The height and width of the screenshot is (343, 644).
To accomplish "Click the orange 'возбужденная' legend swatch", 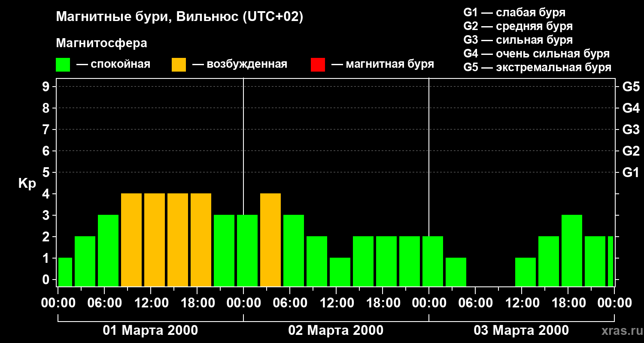I will [x=179, y=65].
